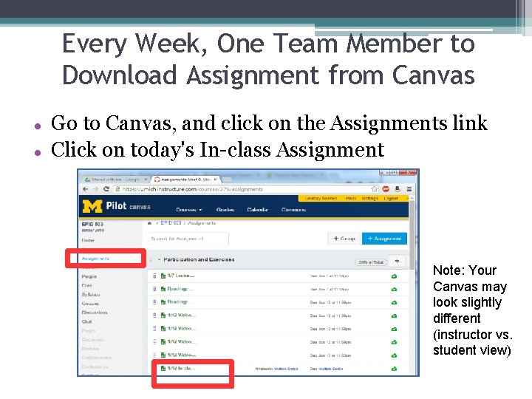Screen dimensions: 532x399
Task: Open the Courses dropdown menu
Action: point(189,210)
